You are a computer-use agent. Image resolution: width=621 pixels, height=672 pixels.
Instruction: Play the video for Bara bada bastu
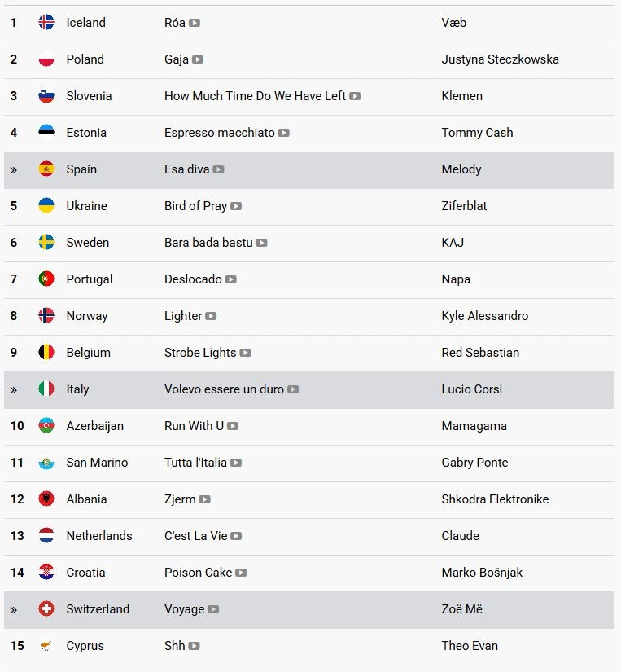(262, 243)
